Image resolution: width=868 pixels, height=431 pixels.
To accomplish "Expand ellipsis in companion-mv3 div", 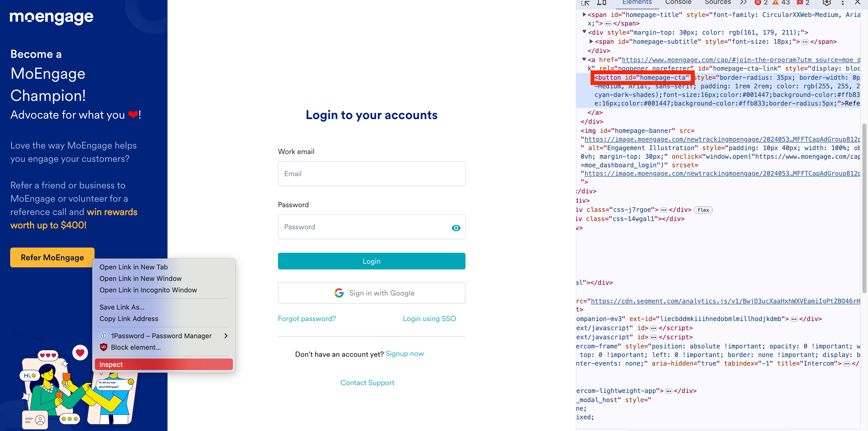I will coord(794,319).
